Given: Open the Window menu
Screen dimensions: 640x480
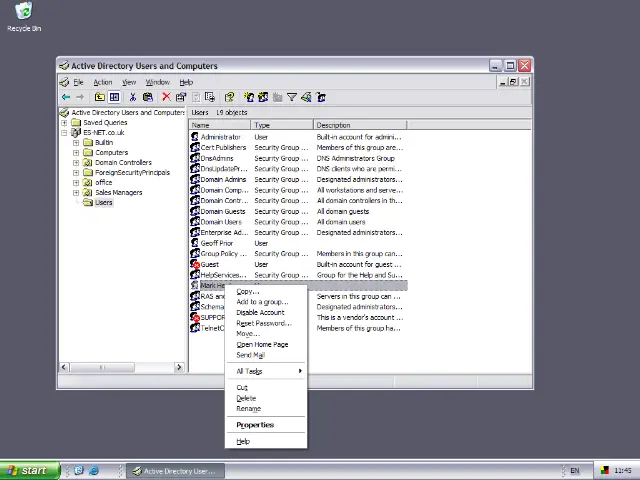Looking at the screenshot, I should tap(158, 82).
